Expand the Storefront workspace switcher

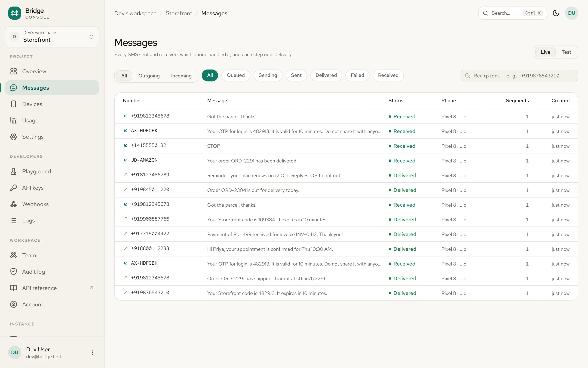52,37
